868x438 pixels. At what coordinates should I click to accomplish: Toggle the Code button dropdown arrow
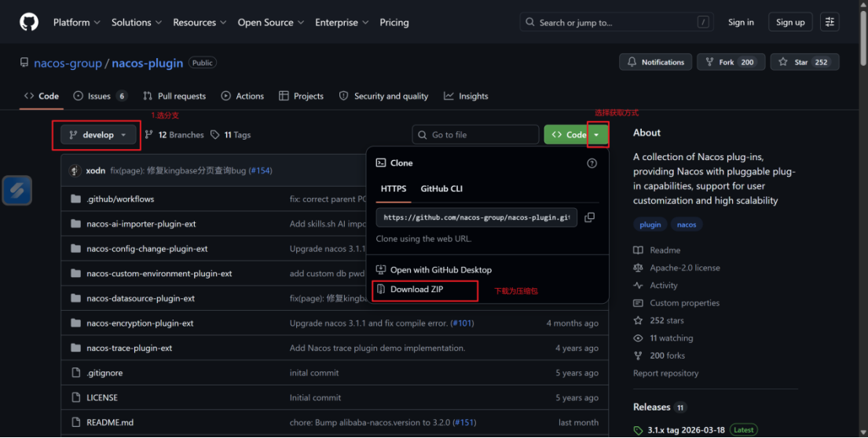pyautogui.click(x=597, y=135)
